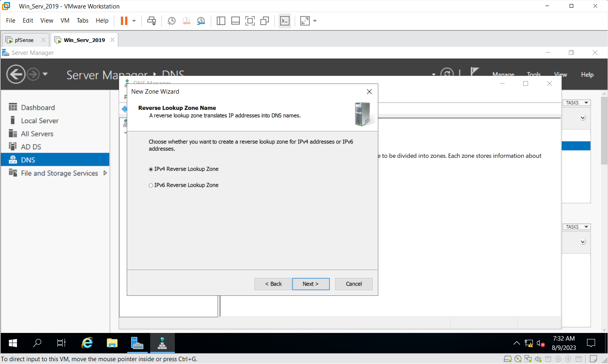Open Windows Action Center notifications
This screenshot has width=608, height=364.
click(591, 343)
